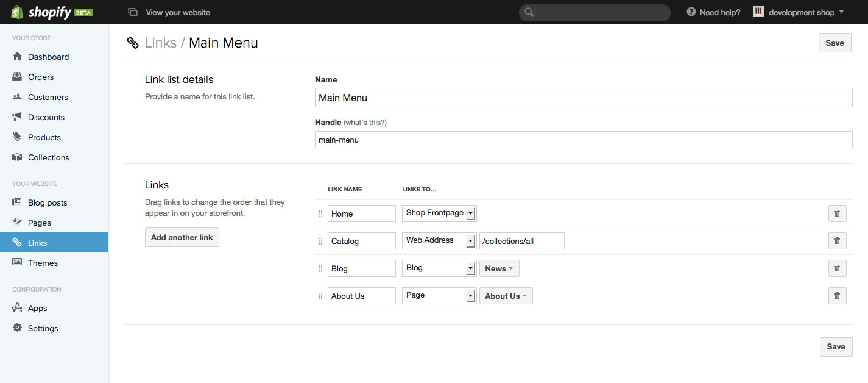Click the Shopify logo in header

tap(51, 12)
